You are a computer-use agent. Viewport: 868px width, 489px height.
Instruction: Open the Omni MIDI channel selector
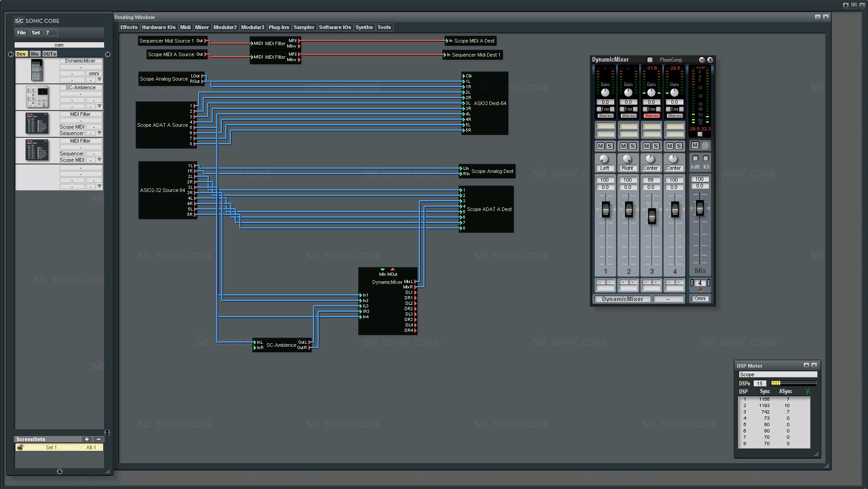(700, 299)
